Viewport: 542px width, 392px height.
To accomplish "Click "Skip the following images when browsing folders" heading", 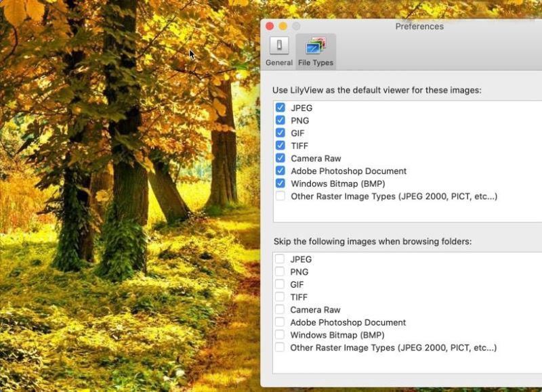I will (x=373, y=242).
